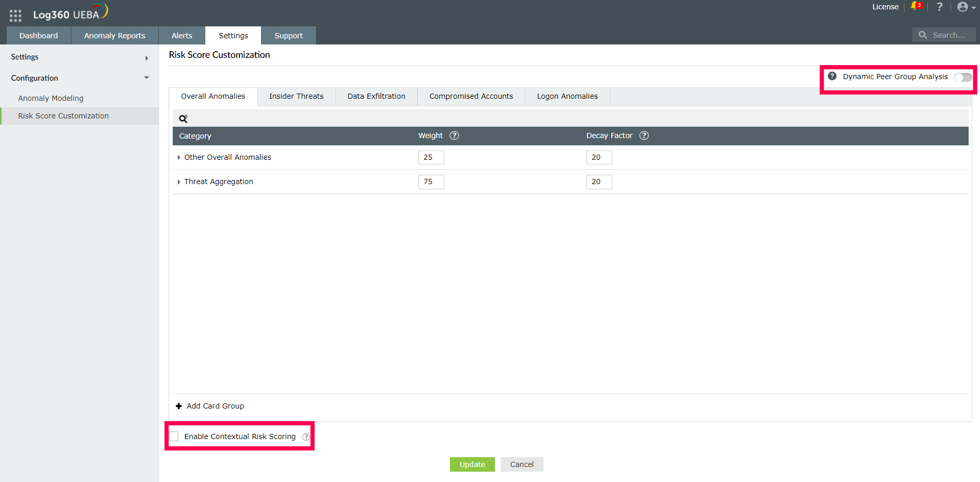Expand the Threat Aggregation row
The image size is (980, 482).
tap(179, 182)
